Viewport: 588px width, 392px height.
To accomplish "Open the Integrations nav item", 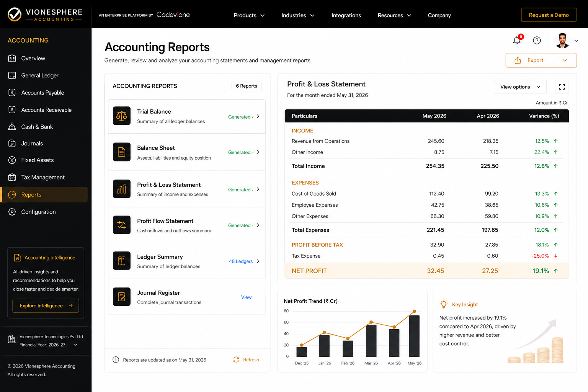I will pyautogui.click(x=346, y=15).
